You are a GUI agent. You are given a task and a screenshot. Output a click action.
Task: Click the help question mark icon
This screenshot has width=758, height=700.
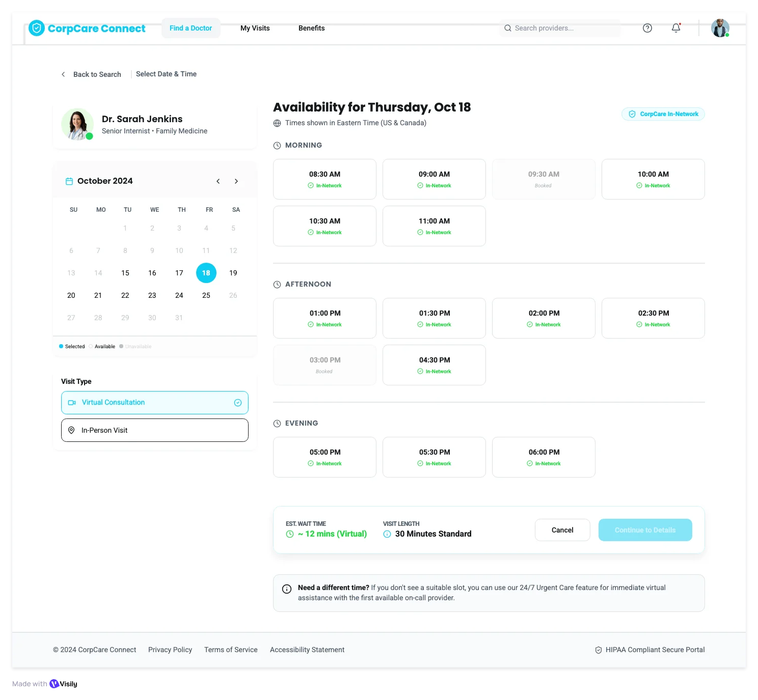[x=647, y=28]
